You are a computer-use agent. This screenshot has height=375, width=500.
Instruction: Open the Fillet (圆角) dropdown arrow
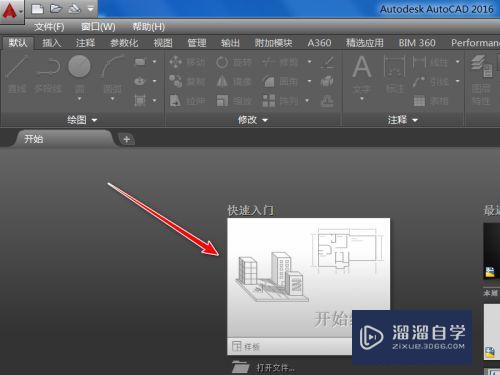310,81
